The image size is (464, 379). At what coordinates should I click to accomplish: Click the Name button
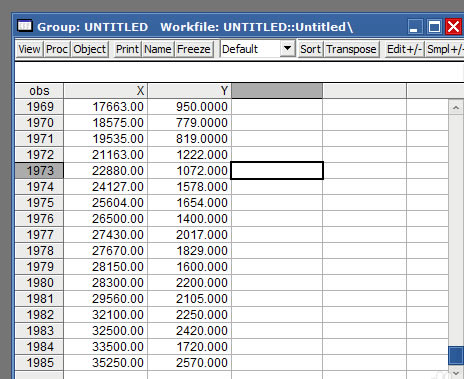(158, 49)
